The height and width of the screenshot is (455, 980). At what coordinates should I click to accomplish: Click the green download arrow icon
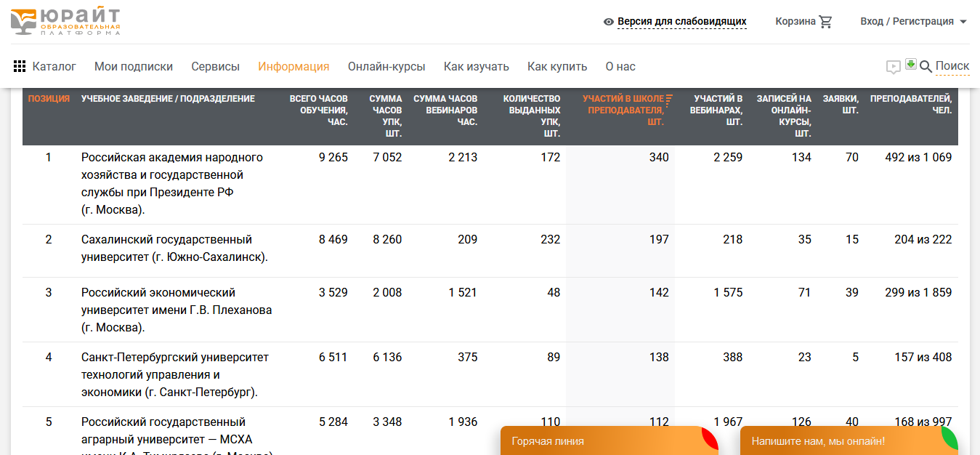[911, 64]
